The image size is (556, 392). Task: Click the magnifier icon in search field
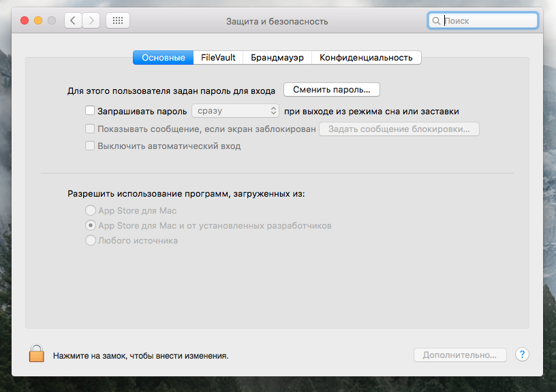[x=436, y=21]
